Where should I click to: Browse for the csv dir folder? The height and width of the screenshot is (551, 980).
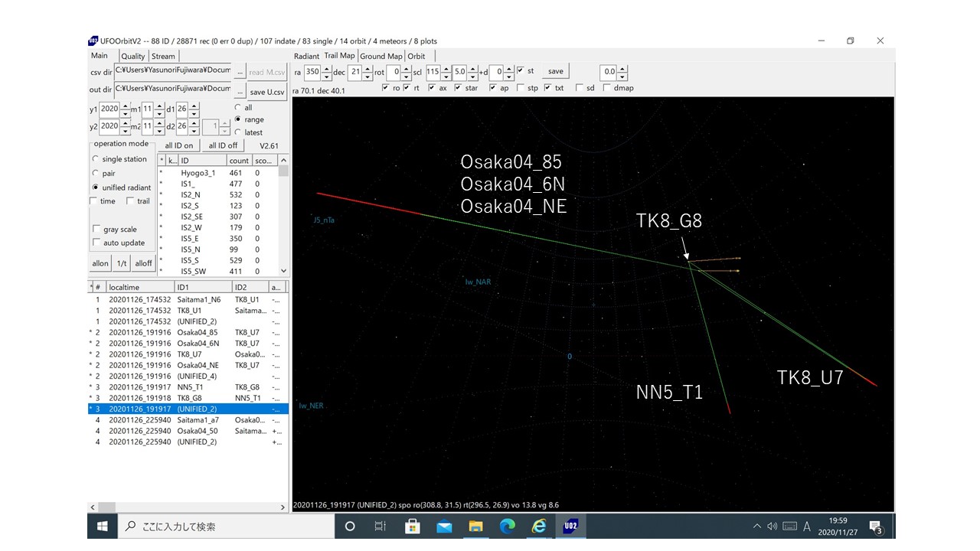pos(239,72)
